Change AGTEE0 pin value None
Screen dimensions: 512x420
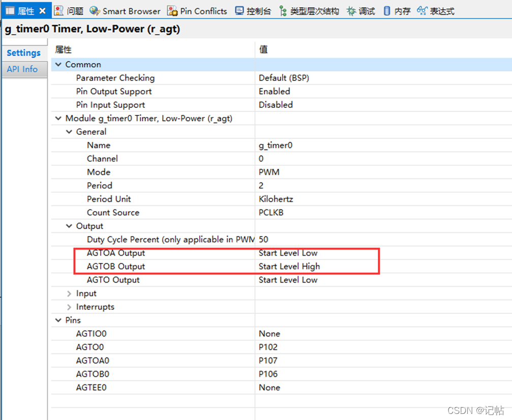coord(269,387)
